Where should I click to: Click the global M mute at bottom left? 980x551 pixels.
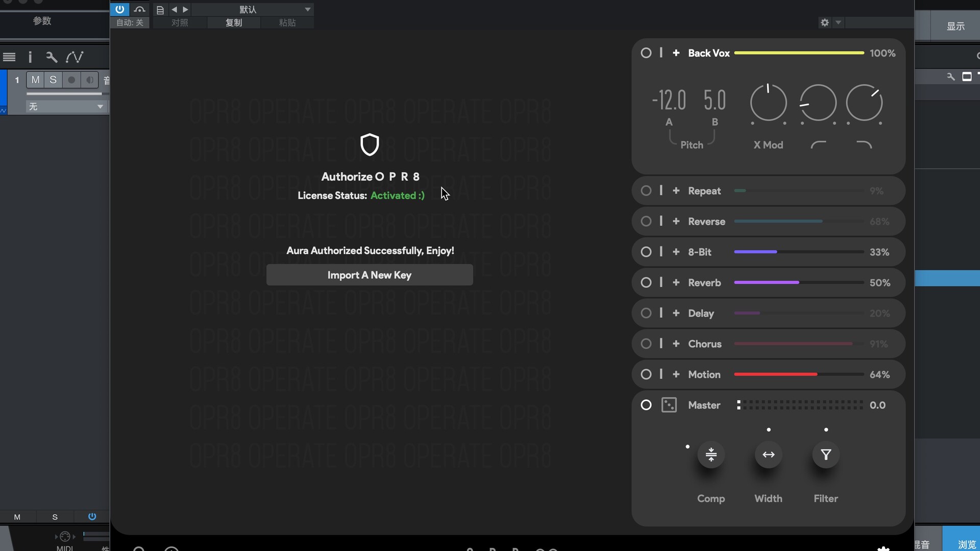click(x=17, y=517)
